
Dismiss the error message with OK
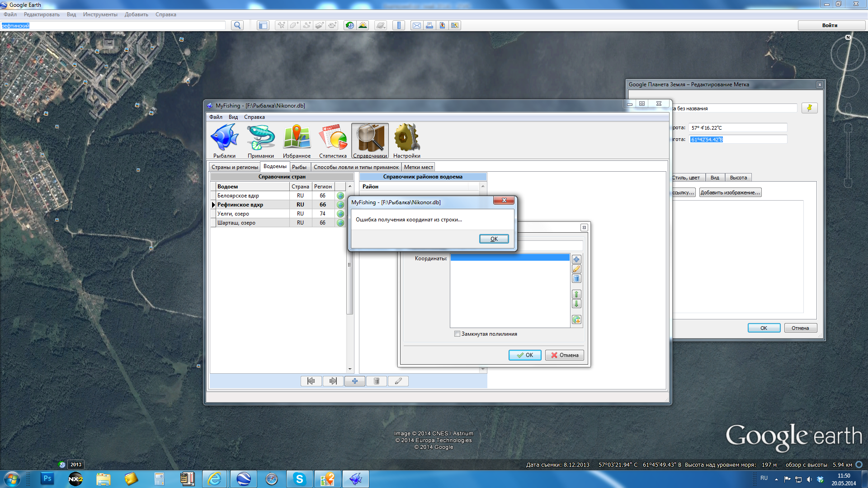[494, 239]
